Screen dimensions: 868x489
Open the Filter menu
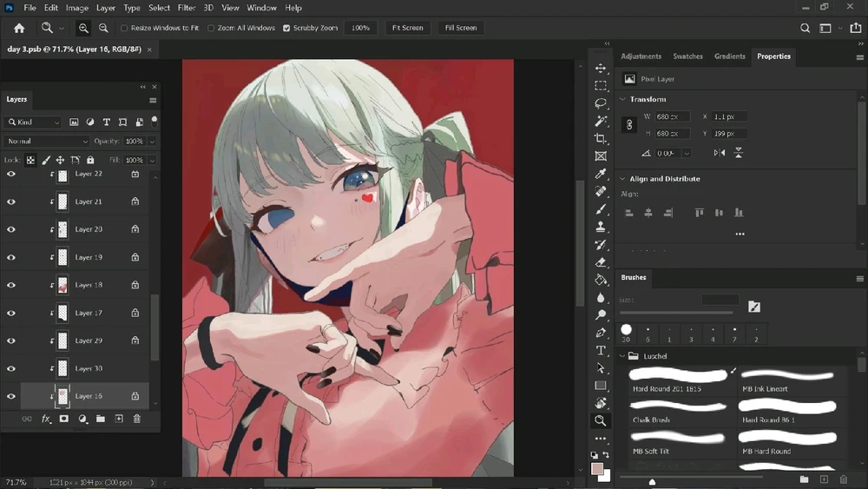[x=186, y=8]
